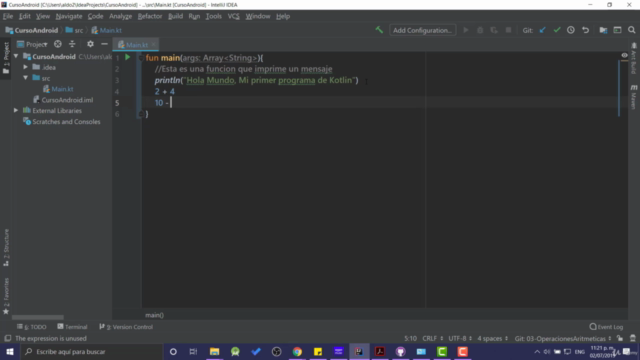Select Main.kt in the project tree
640x360 pixels.
62,89
